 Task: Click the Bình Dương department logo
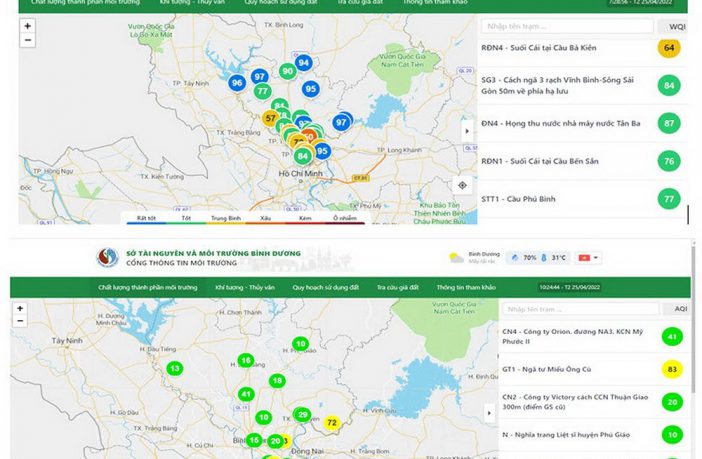(x=107, y=257)
